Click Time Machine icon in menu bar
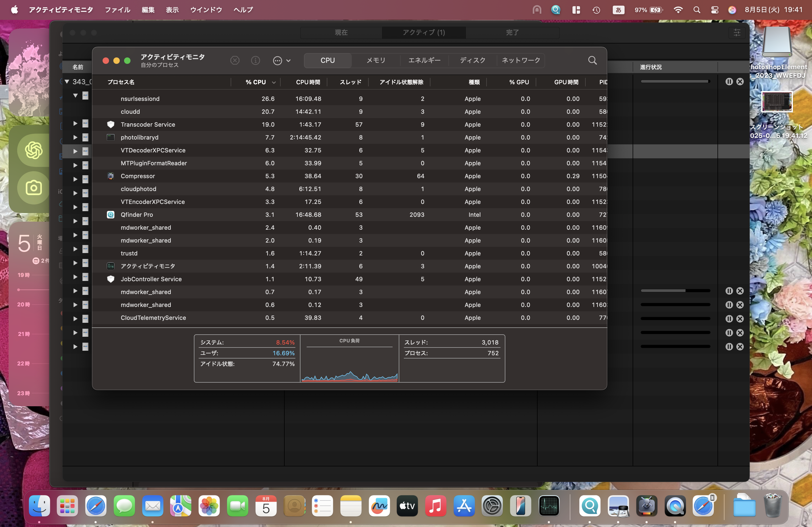This screenshot has width=812, height=527. coord(596,10)
